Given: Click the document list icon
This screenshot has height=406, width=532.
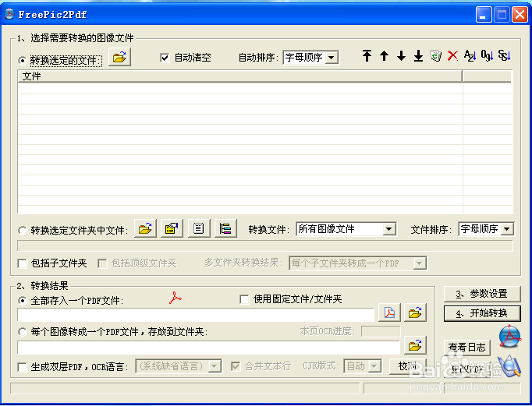Looking at the screenshot, I should pyautogui.click(x=199, y=228).
